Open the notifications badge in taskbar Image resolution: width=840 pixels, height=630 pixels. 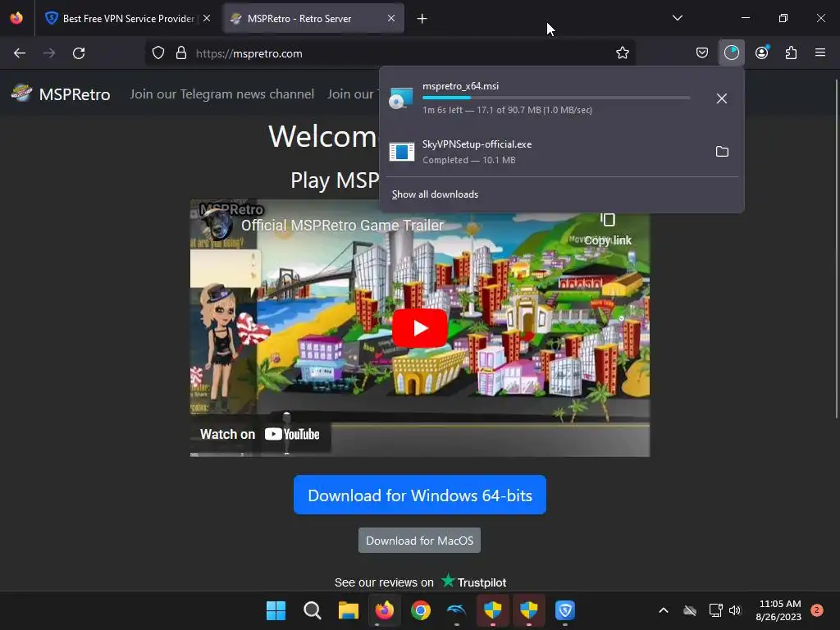817,609
